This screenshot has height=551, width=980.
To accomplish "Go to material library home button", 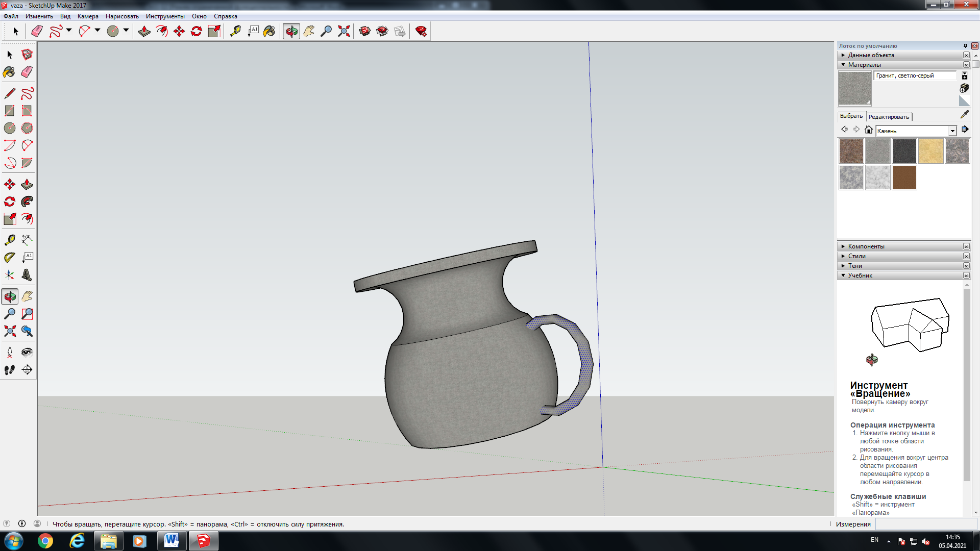I will (x=869, y=130).
